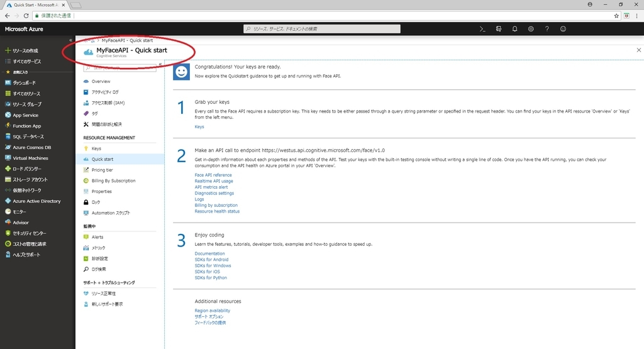Screen dimensions: 644x349
Task: Open the directory and subscription filter icon
Action: click(499, 29)
